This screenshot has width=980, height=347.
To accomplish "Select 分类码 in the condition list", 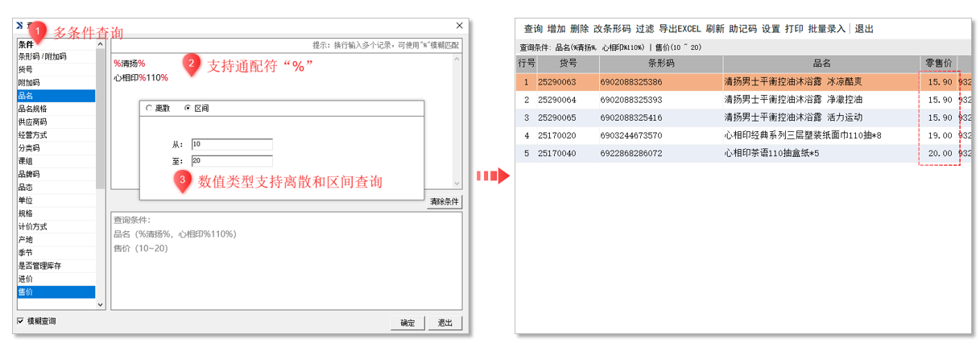I will click(56, 148).
